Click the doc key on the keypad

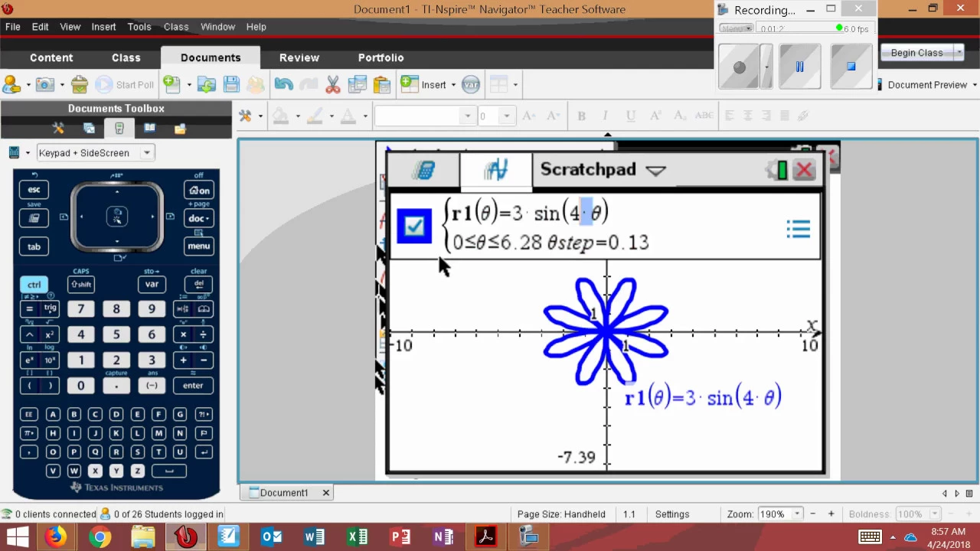(x=198, y=218)
